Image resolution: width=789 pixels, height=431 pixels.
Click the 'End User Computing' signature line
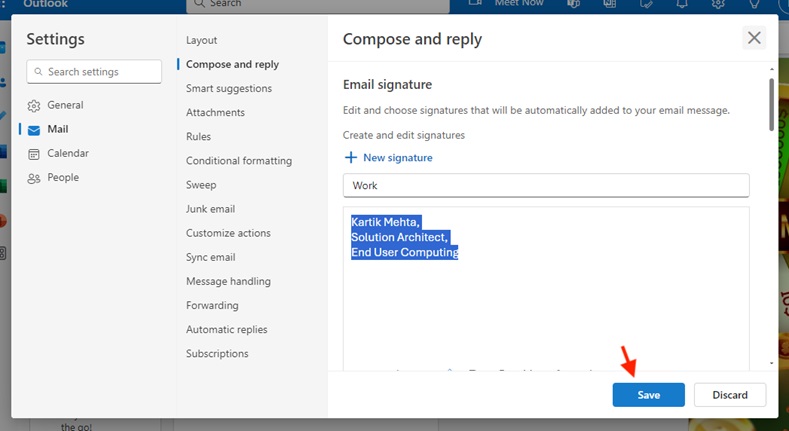(405, 252)
